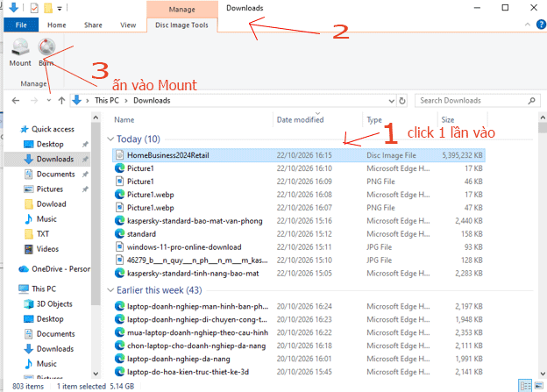Image resolution: width=547 pixels, height=392 pixels.
Task: Click the 3D Objects icon in sidebar
Action: pyautogui.click(x=29, y=303)
